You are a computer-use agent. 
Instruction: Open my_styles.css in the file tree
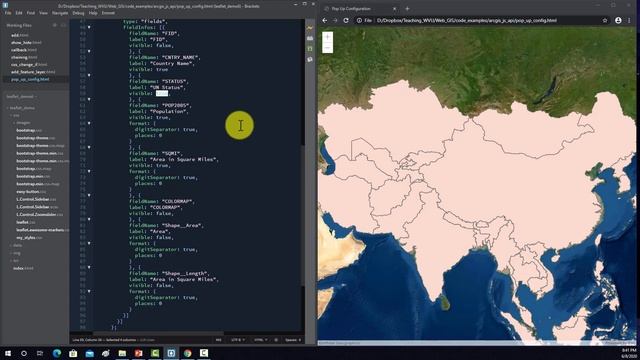[x=29, y=238]
